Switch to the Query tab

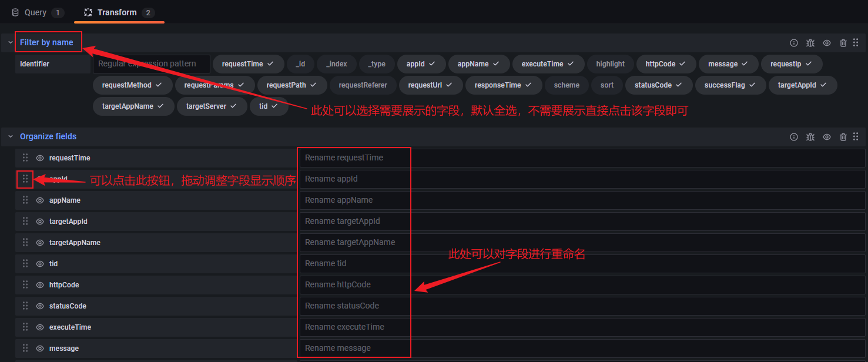click(36, 12)
